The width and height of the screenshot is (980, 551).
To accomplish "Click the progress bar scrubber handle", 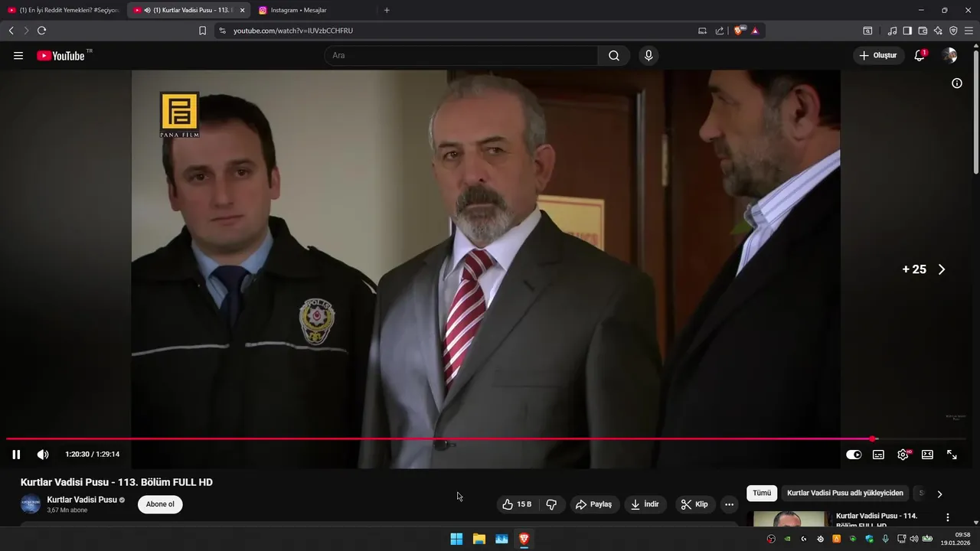I will point(873,439).
